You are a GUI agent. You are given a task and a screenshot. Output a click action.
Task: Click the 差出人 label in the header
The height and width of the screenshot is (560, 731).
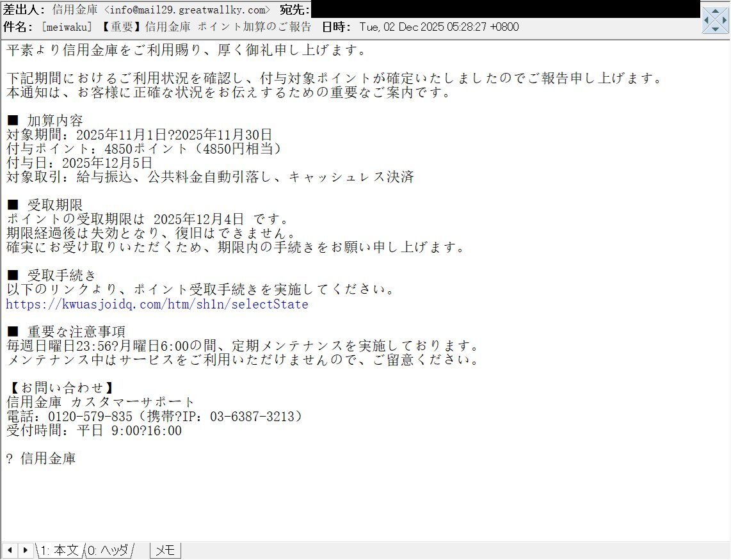click(24, 10)
